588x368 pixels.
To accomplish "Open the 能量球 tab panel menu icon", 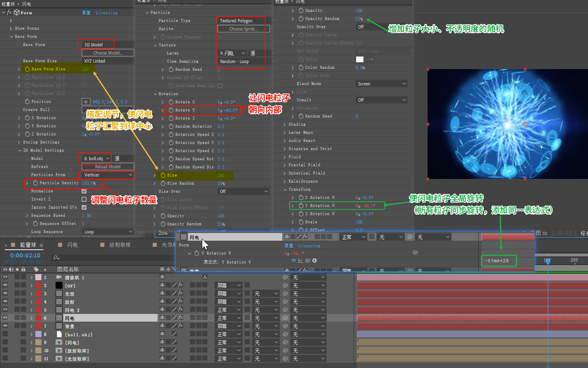I will (41, 245).
